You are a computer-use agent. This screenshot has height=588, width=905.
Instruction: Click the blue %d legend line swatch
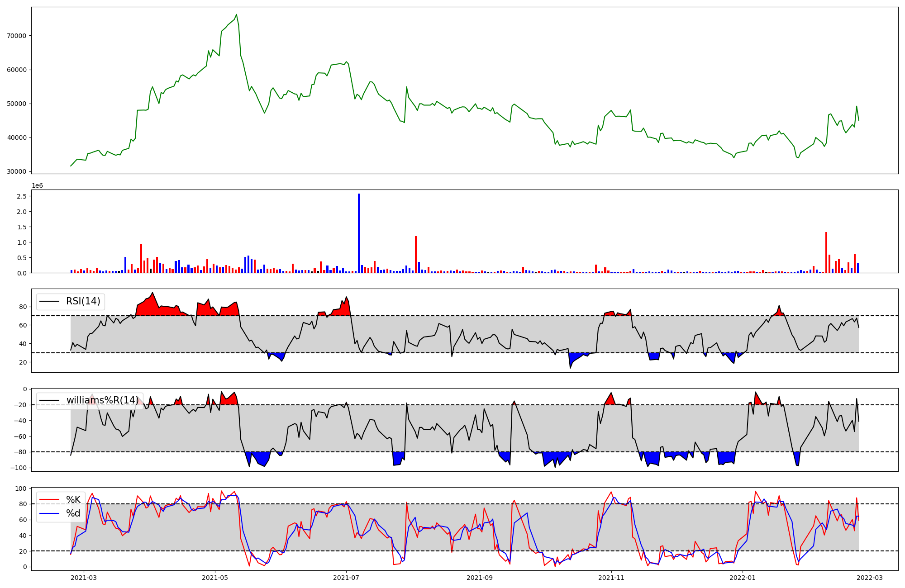pyautogui.click(x=49, y=513)
